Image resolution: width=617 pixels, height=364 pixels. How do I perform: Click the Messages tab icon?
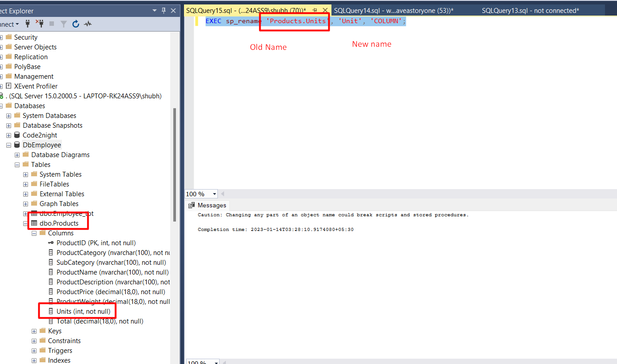[x=192, y=205]
